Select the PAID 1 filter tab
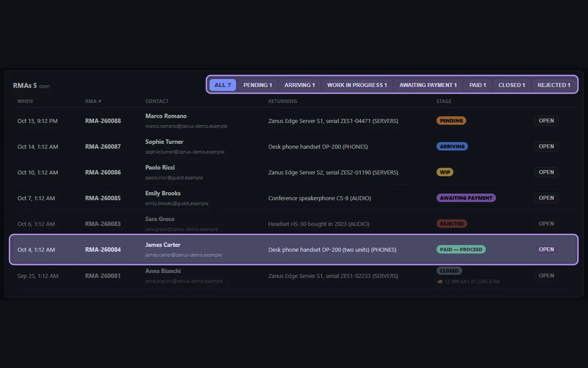588x368 pixels. coord(477,85)
